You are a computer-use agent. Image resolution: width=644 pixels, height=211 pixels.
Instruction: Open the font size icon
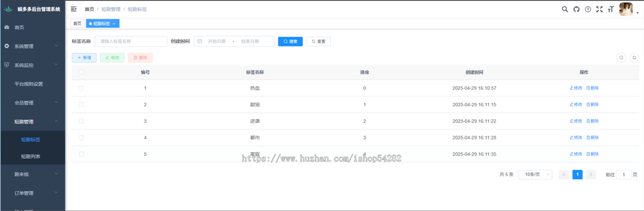611,9
